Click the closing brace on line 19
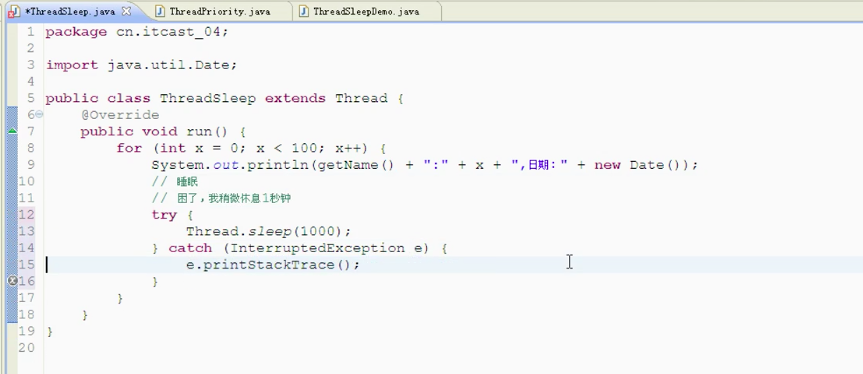The image size is (863, 374). point(50,332)
